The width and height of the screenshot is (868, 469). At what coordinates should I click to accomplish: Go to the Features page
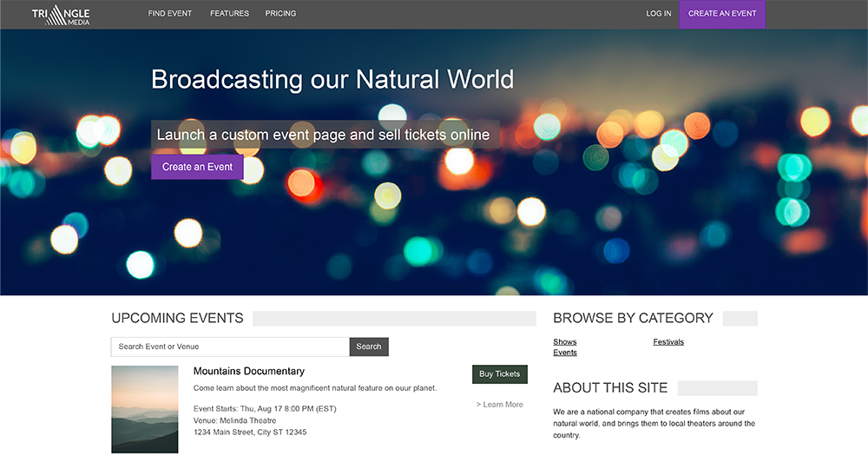click(x=229, y=13)
